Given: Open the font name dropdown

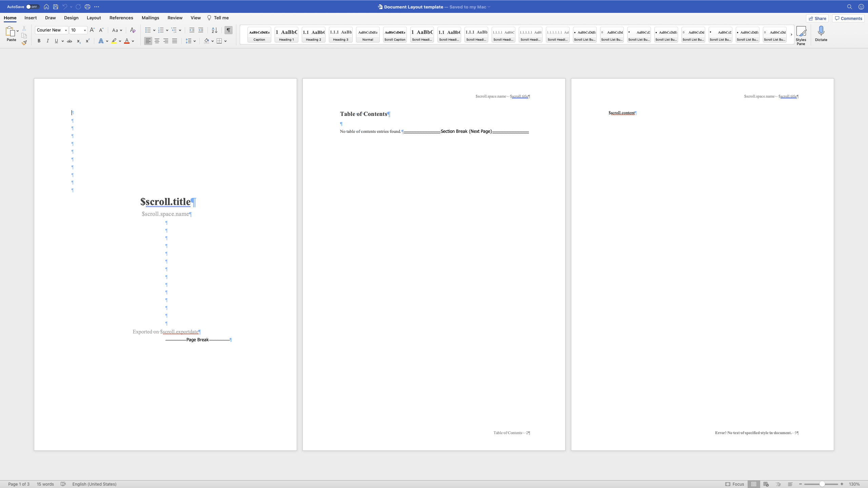Looking at the screenshot, I should click(x=66, y=30).
